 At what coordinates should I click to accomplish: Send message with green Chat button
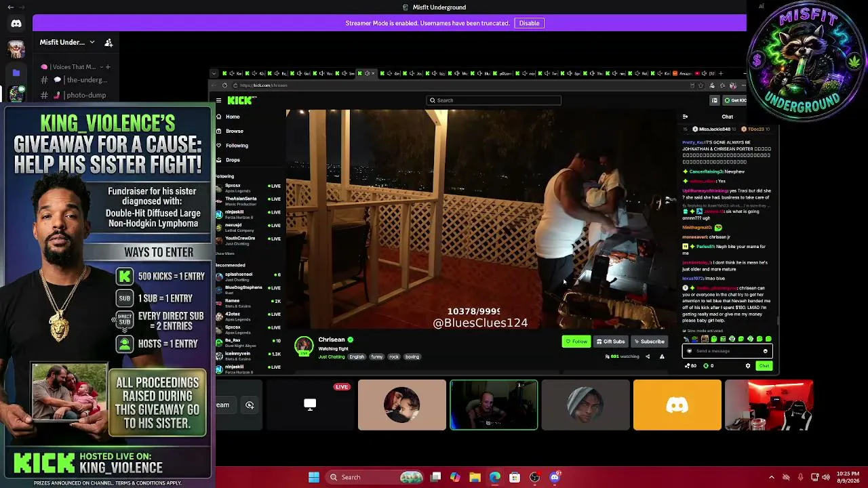click(764, 366)
